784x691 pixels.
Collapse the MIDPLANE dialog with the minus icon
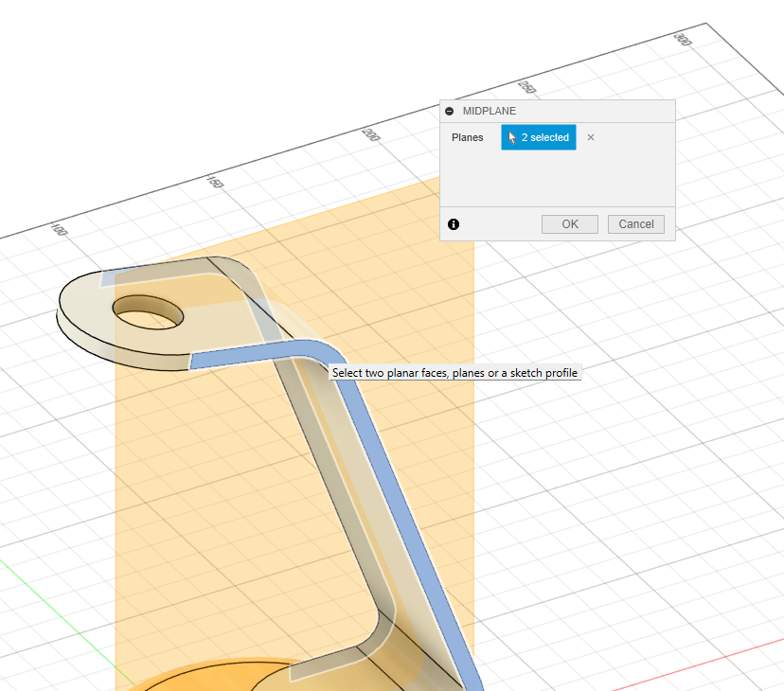pos(450,111)
